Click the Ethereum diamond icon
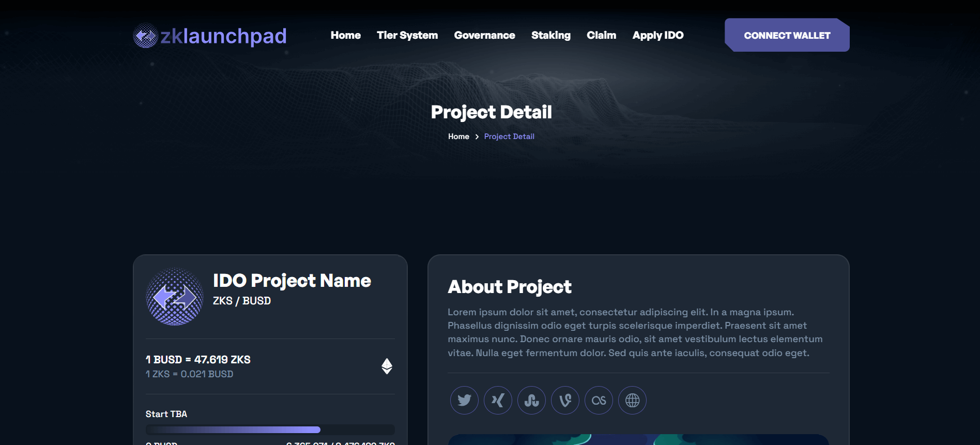This screenshot has width=980, height=445. click(387, 366)
